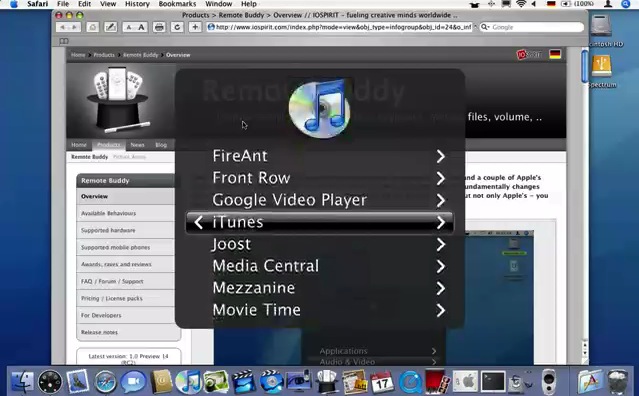Open Supported mobile phones sidebar link
The image size is (639, 396).
pos(126,248)
